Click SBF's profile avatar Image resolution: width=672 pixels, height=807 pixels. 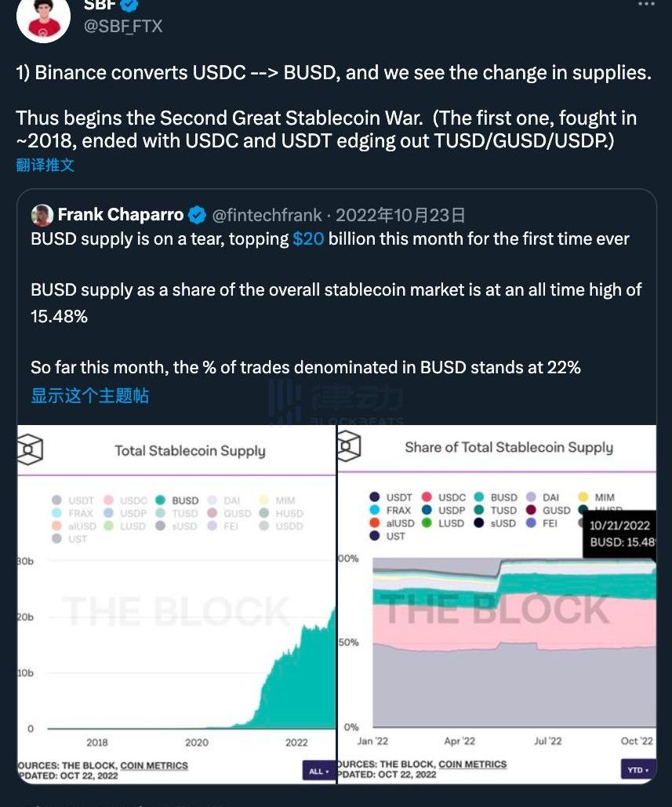click(x=44, y=17)
